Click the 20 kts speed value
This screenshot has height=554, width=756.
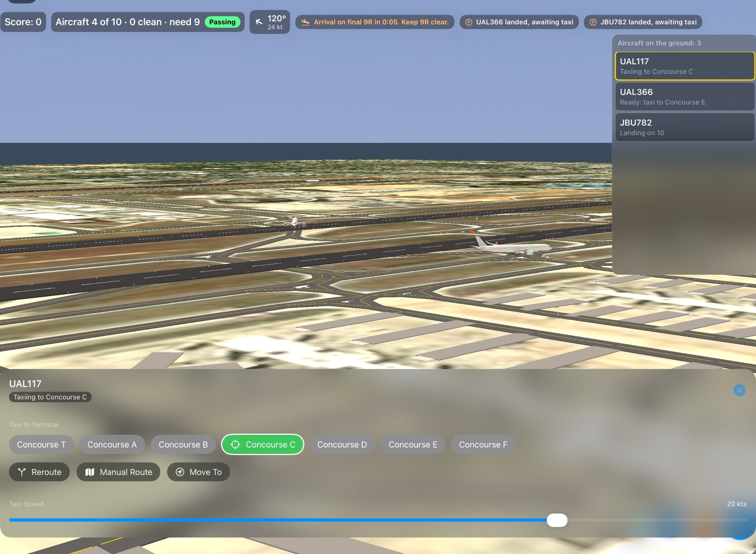(x=736, y=504)
